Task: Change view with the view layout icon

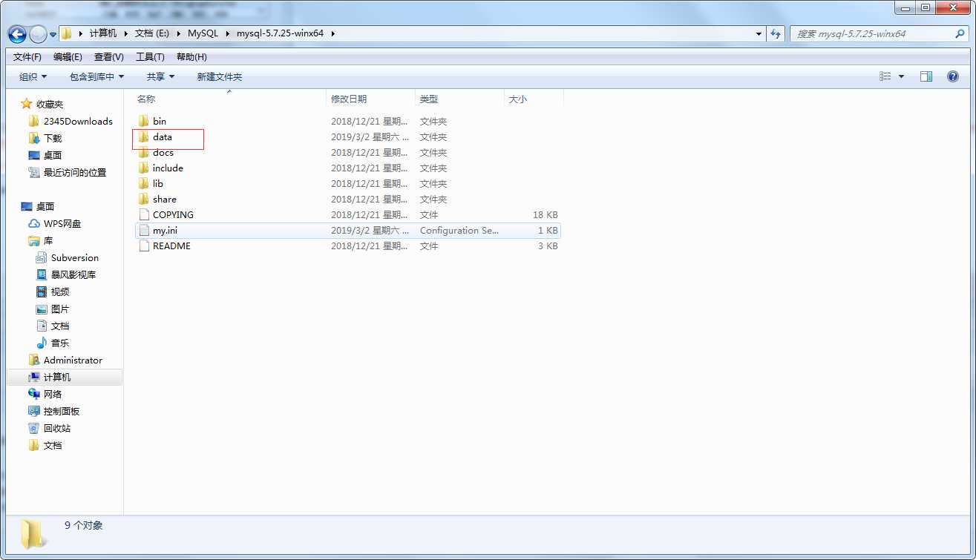Action: point(885,76)
